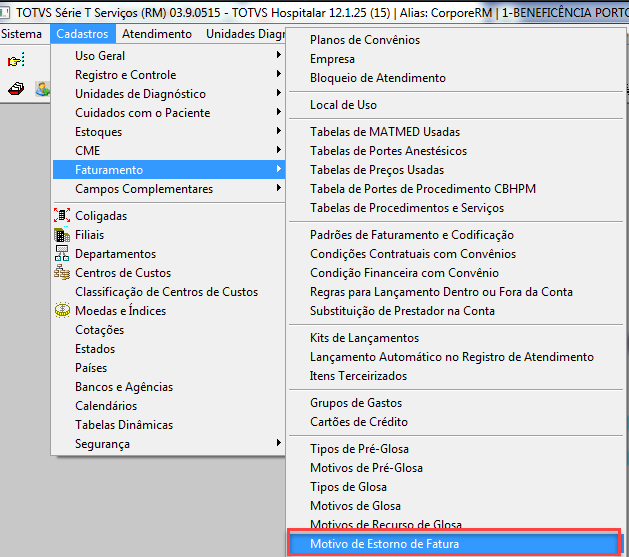Select Itens Terceirizados

click(x=456, y=376)
